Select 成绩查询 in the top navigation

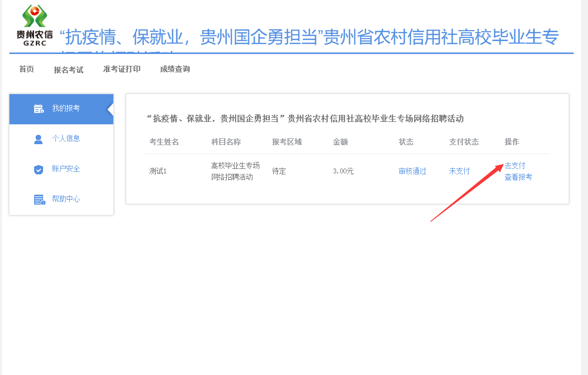(x=175, y=69)
